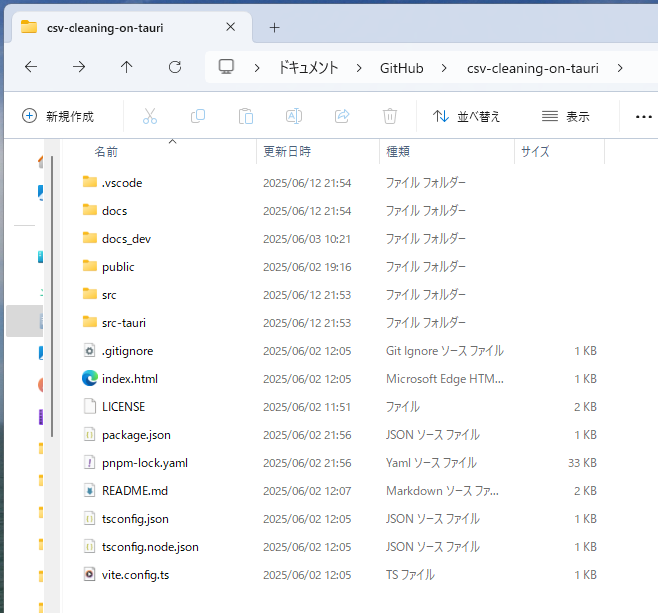Click csv-cleaning-on-tauri in address breadcrumb
This screenshot has height=613, width=658.
(x=533, y=68)
